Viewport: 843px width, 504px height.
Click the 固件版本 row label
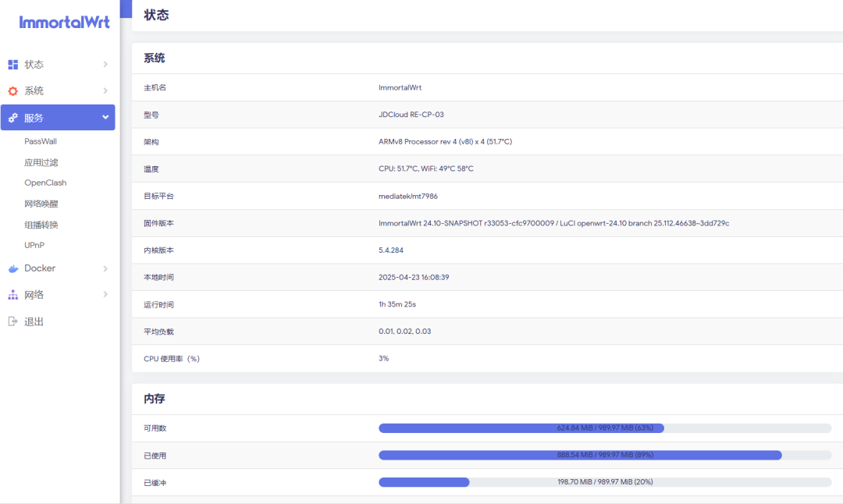(x=158, y=223)
